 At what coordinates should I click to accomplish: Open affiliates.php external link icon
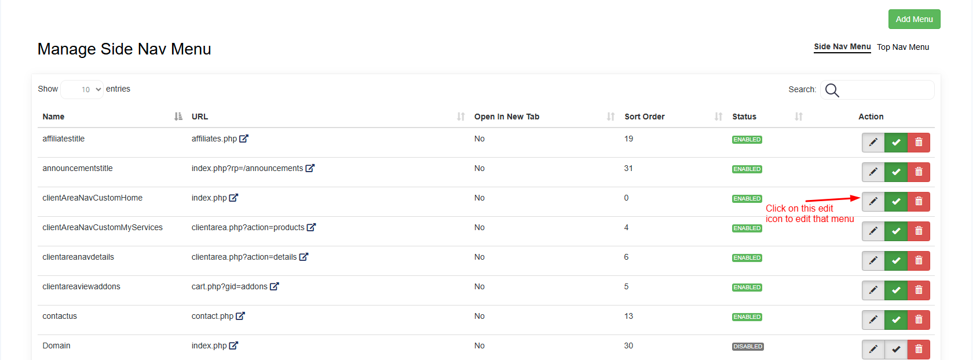point(244,139)
